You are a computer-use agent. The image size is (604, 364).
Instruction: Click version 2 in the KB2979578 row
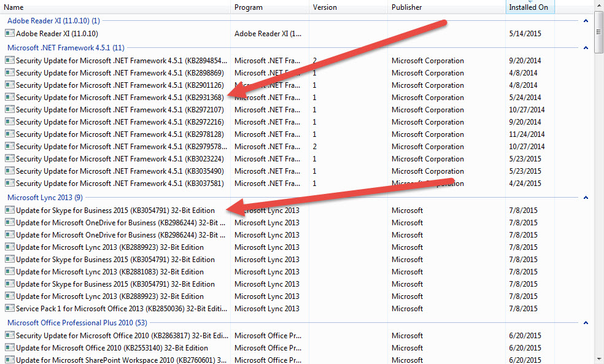(315, 147)
